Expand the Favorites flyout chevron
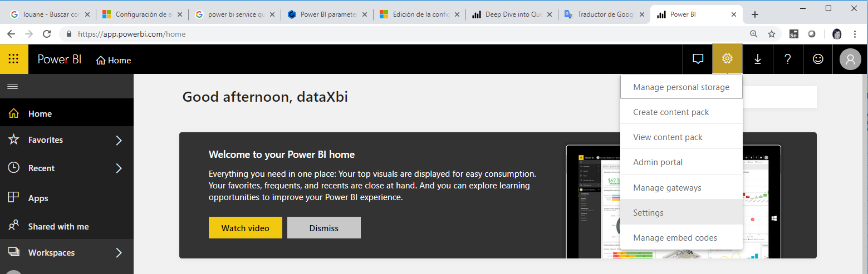This screenshot has height=274, width=868. click(119, 140)
